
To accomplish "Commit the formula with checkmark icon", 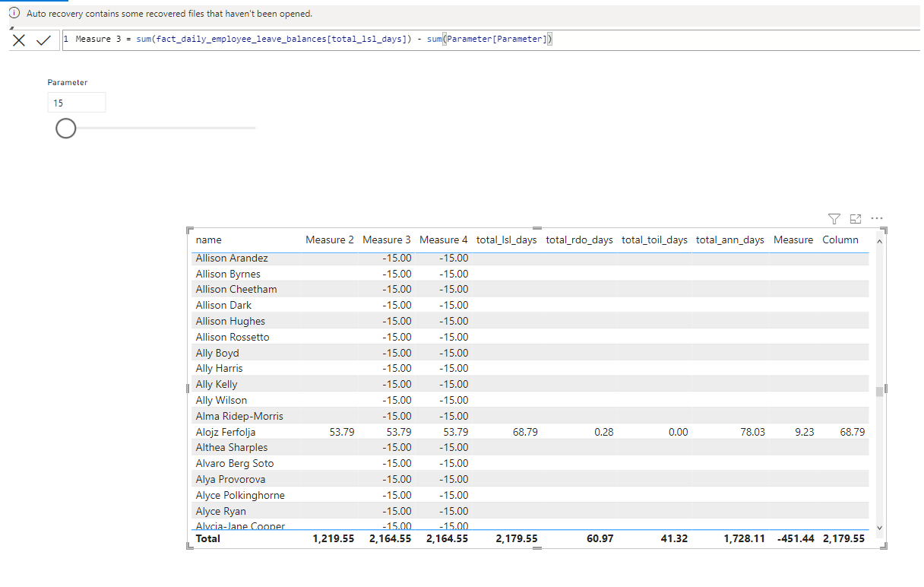I will pos(43,40).
